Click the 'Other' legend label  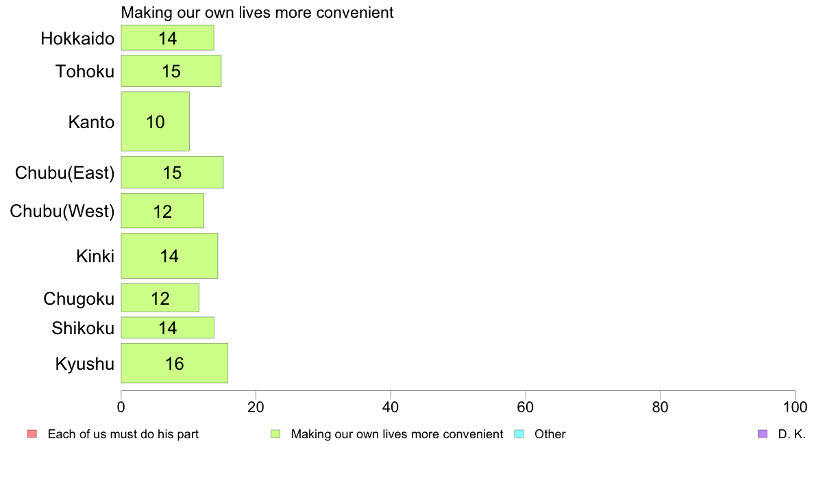[x=550, y=434]
